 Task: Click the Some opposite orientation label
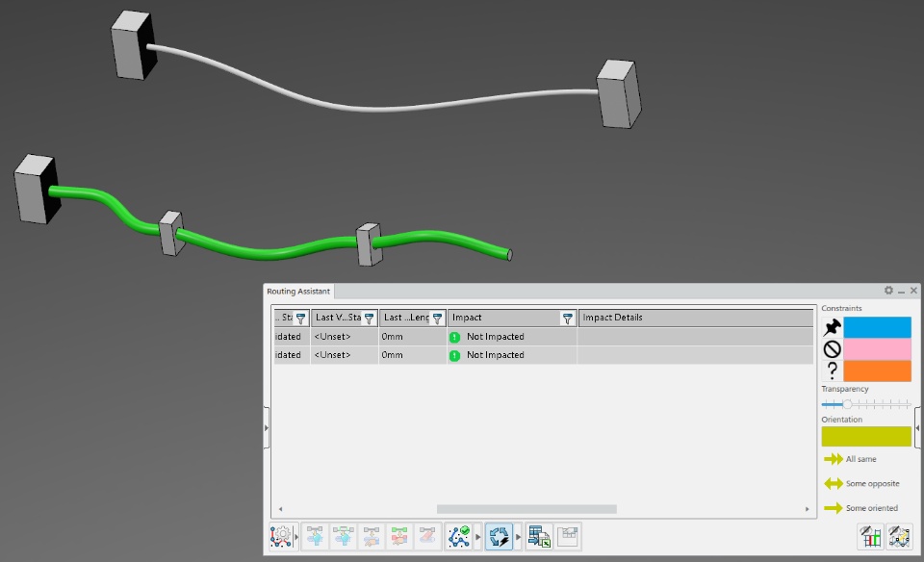(x=873, y=484)
